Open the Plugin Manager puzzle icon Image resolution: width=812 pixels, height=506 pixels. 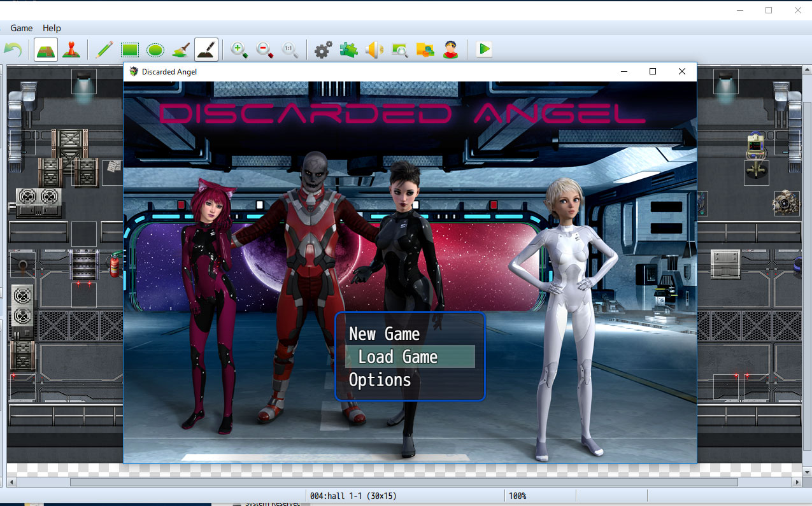click(349, 50)
